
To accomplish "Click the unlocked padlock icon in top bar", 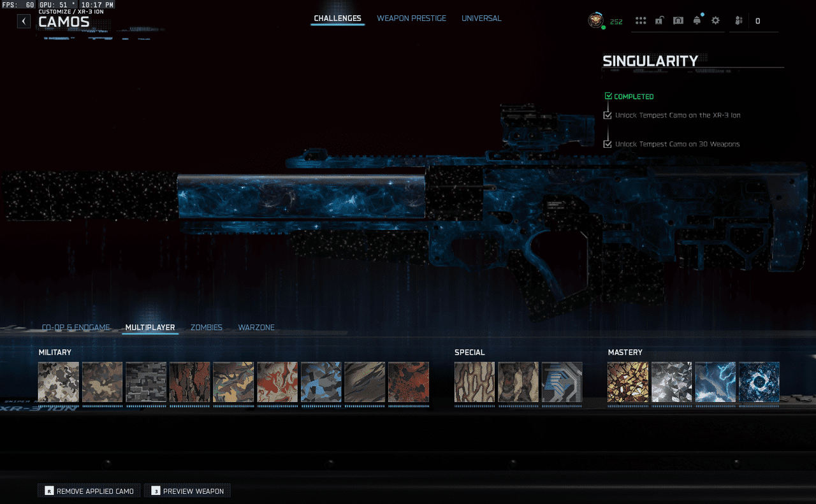I will (x=659, y=21).
